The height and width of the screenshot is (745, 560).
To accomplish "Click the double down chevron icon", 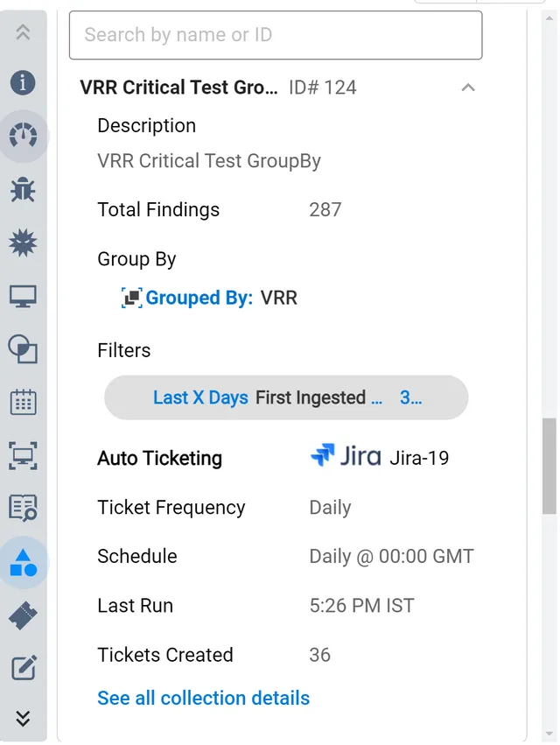I will [x=23, y=719].
